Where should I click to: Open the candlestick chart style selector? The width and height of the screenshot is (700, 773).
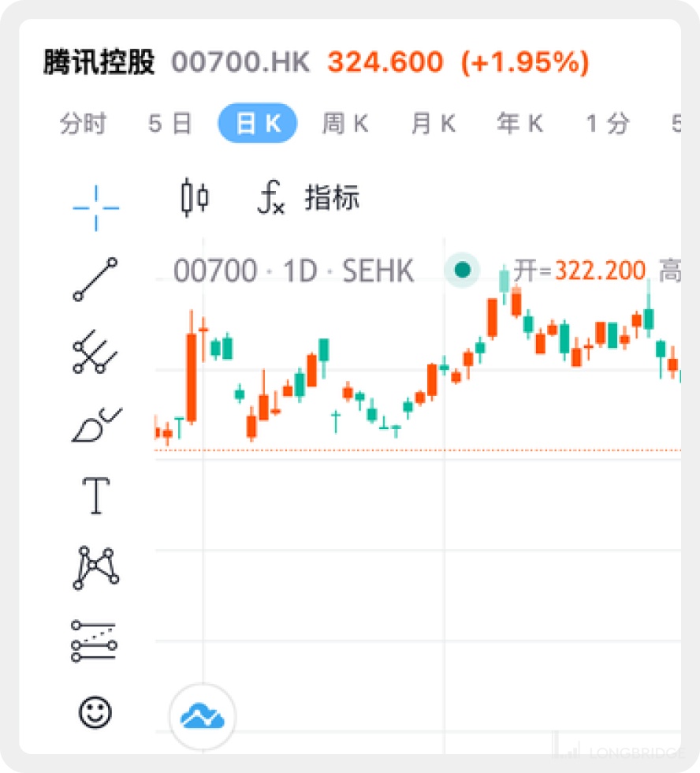[x=195, y=197]
